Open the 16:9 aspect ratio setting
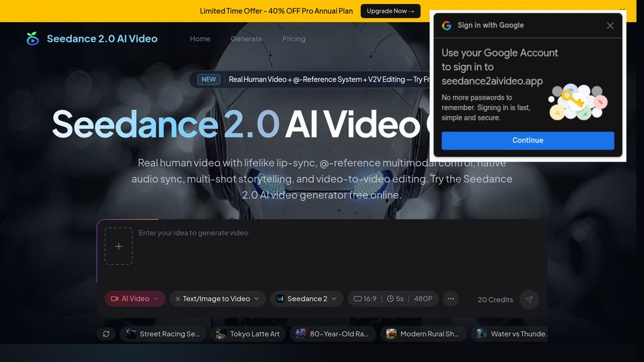This screenshot has height=362, width=644. click(x=365, y=299)
